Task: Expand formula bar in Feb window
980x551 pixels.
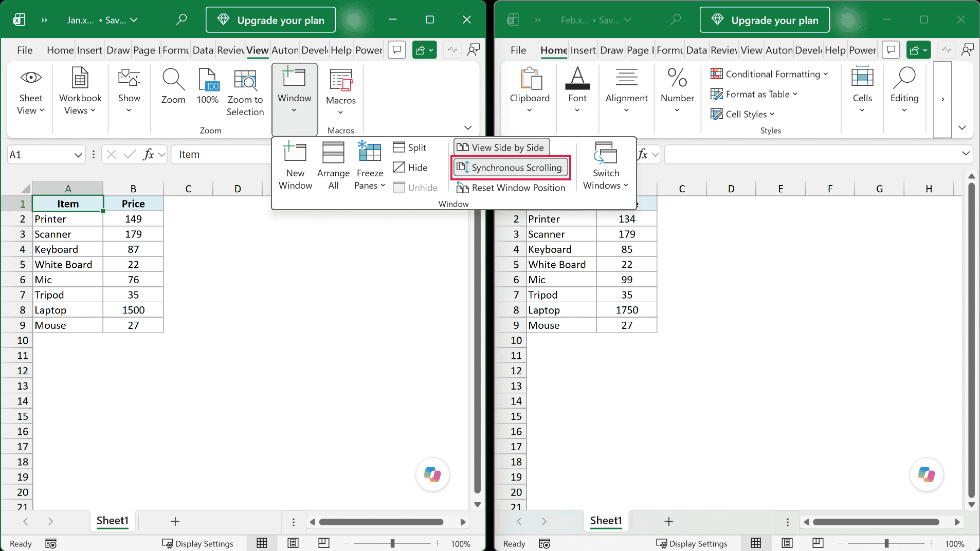Action: pyautogui.click(x=965, y=154)
